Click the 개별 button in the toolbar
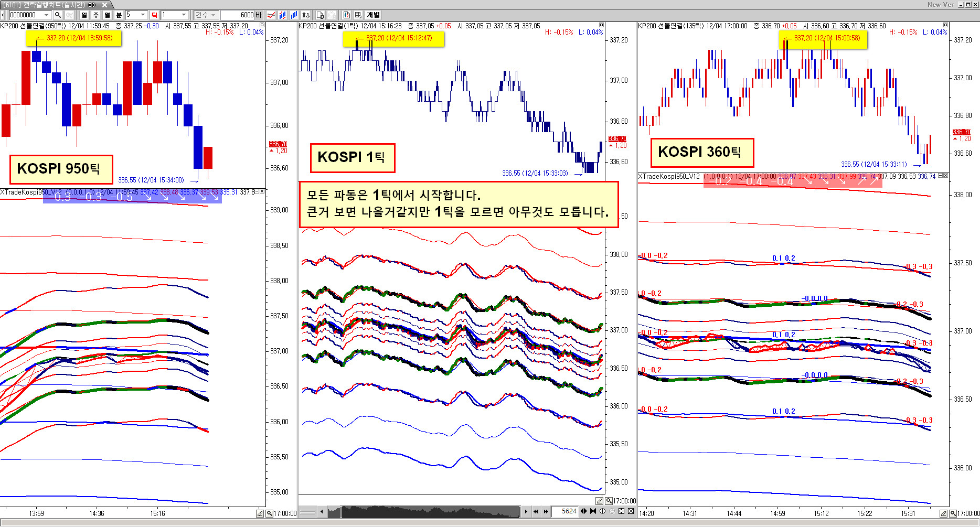The width and height of the screenshot is (980, 527). [373, 15]
